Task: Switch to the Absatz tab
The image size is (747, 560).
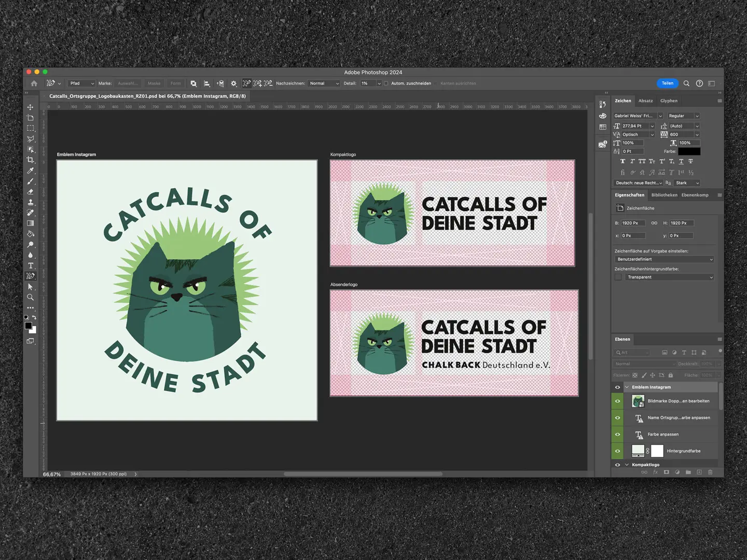Action: 646,101
